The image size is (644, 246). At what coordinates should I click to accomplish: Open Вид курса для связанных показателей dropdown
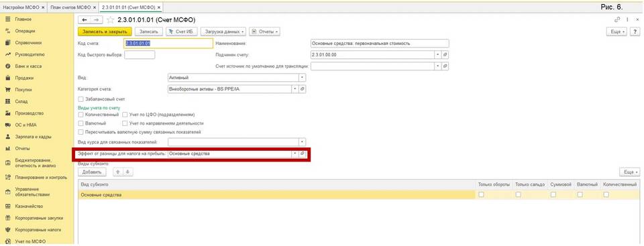point(302,141)
